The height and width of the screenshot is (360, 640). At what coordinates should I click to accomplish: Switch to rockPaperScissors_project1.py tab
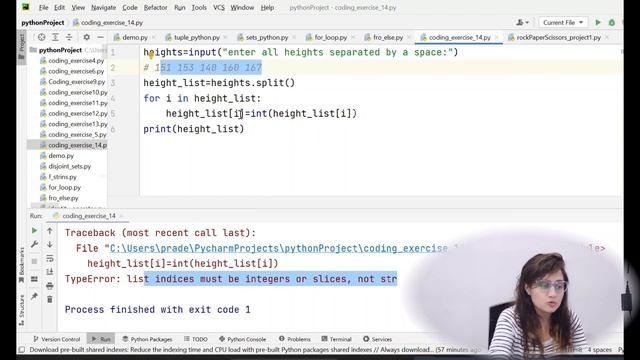[x=558, y=37]
